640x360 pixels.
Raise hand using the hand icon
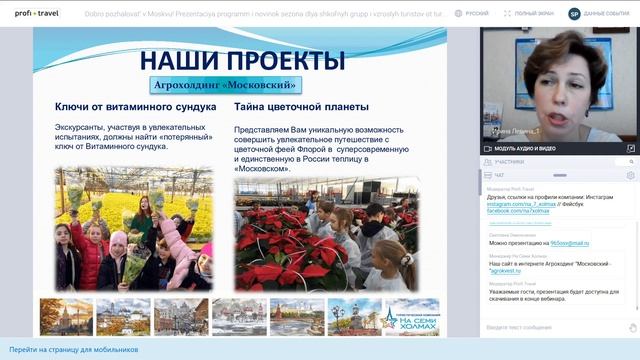pyautogui.click(x=633, y=328)
